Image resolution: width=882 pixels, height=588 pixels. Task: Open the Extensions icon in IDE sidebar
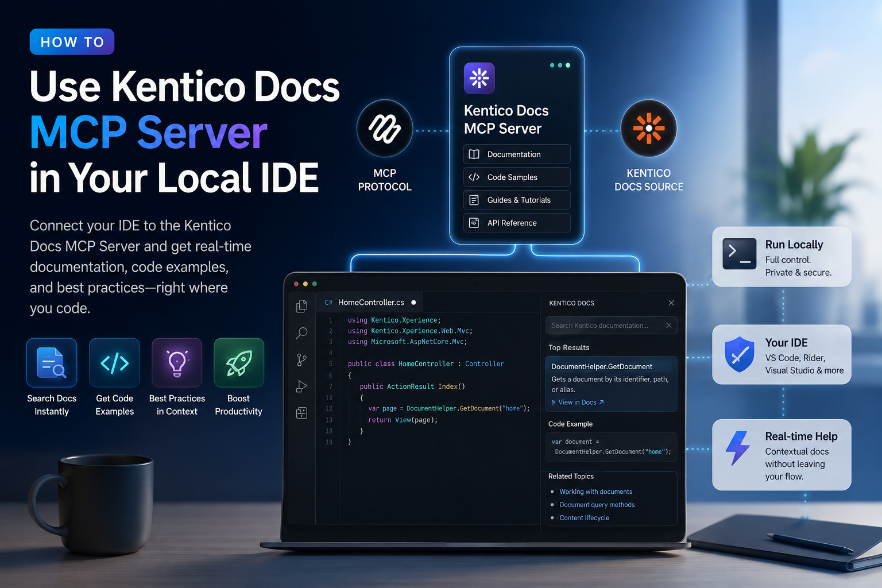point(301,413)
